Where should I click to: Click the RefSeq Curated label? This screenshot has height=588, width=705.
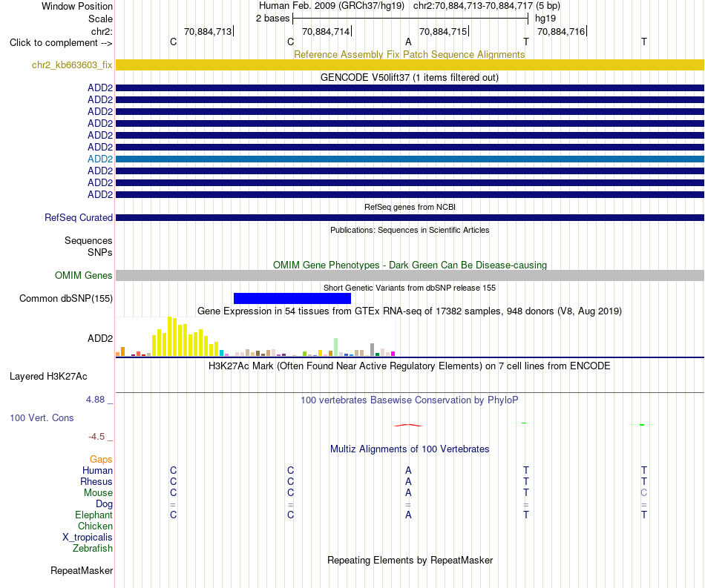(78, 217)
